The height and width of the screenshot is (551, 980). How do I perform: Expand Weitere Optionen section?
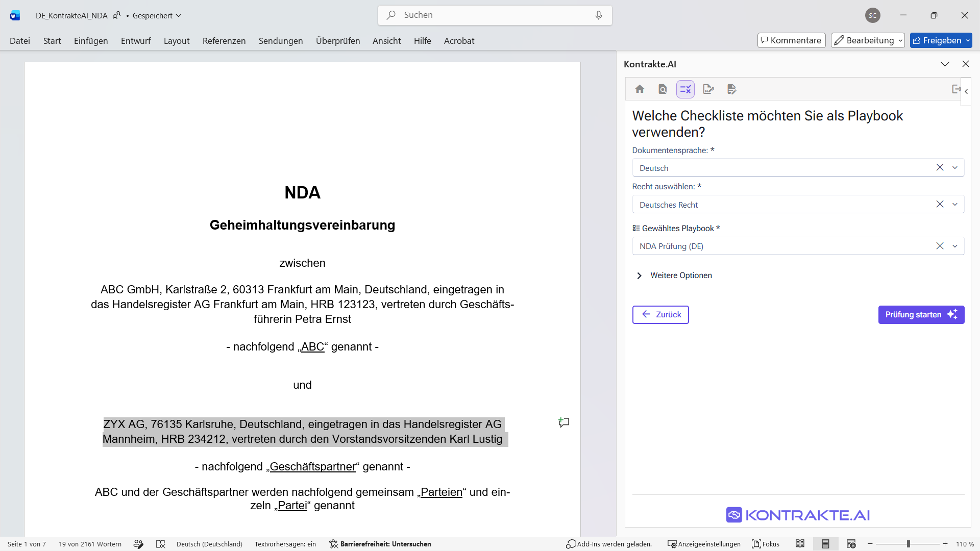674,275
